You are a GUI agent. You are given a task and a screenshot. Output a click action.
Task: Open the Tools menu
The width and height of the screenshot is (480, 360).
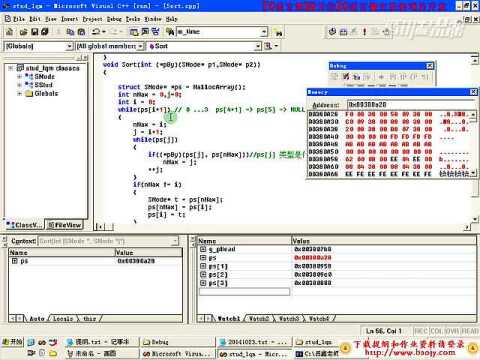pyautogui.click(x=133, y=19)
